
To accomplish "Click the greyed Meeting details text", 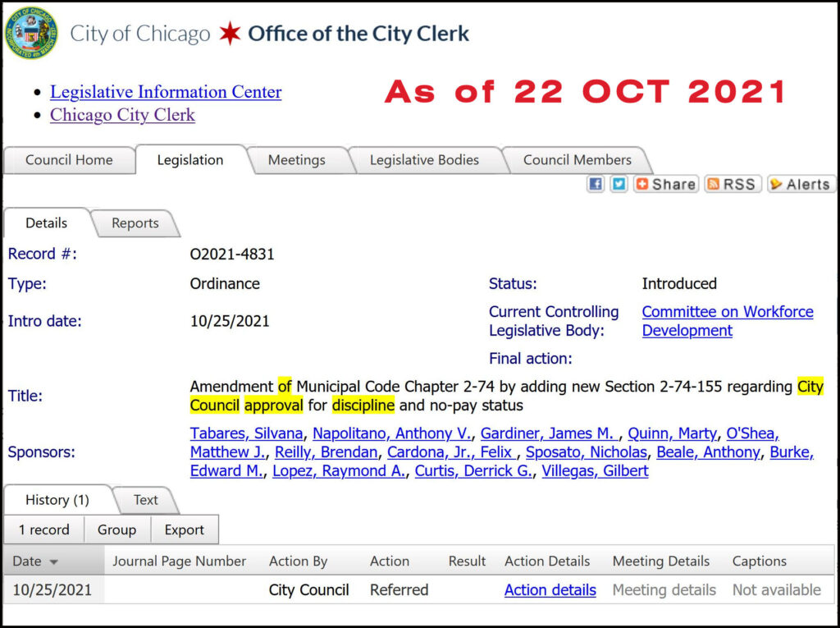I will [x=664, y=590].
